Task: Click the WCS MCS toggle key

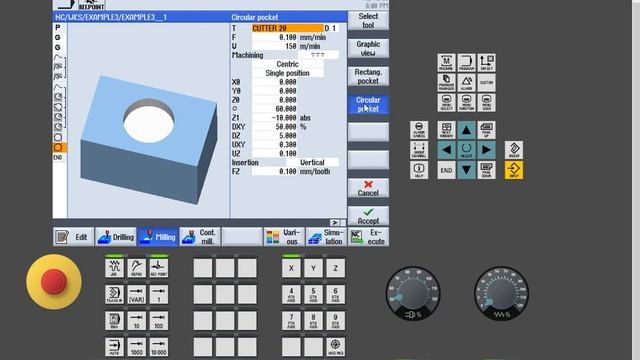Action: tap(336, 347)
